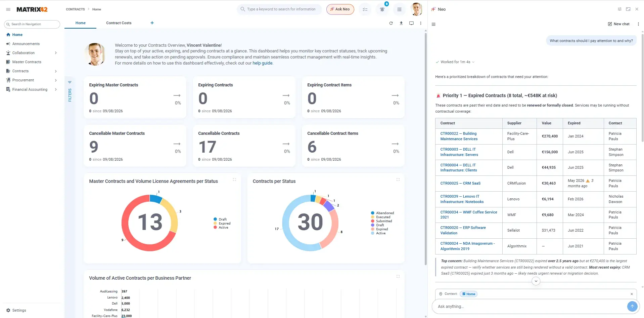Pop out the Neo panel window
Viewport: 644px width, 318px height.
coord(628,9)
